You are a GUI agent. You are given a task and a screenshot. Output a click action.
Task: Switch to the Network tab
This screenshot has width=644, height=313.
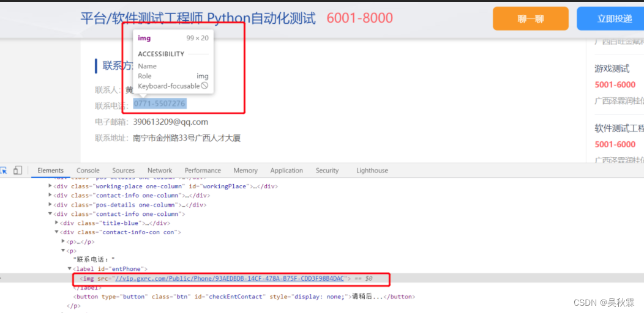[160, 171]
